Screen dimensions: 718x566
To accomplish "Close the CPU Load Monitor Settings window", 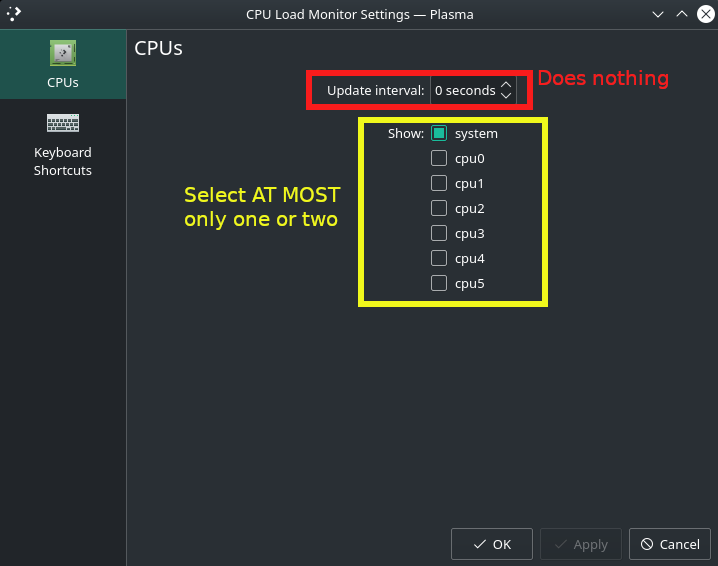I will coord(703,14).
